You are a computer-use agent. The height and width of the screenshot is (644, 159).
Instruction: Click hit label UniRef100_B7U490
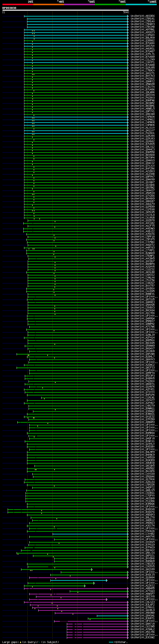click(x=143, y=43)
